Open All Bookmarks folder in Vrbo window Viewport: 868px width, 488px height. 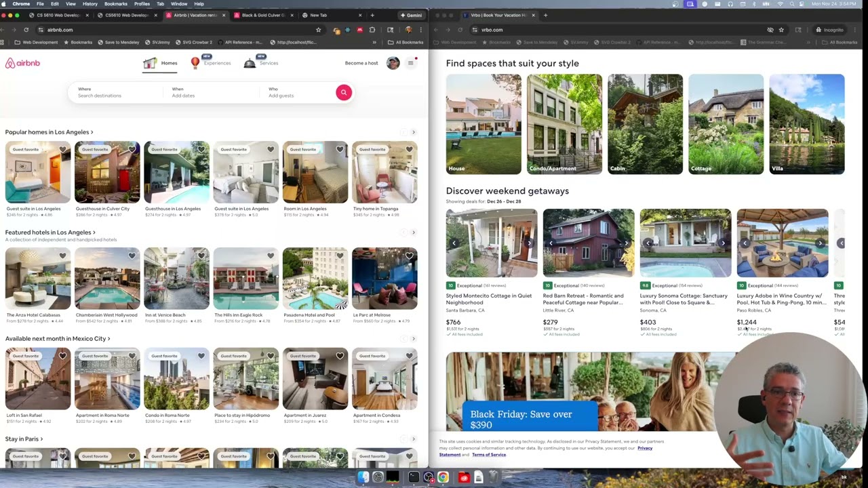(x=840, y=42)
